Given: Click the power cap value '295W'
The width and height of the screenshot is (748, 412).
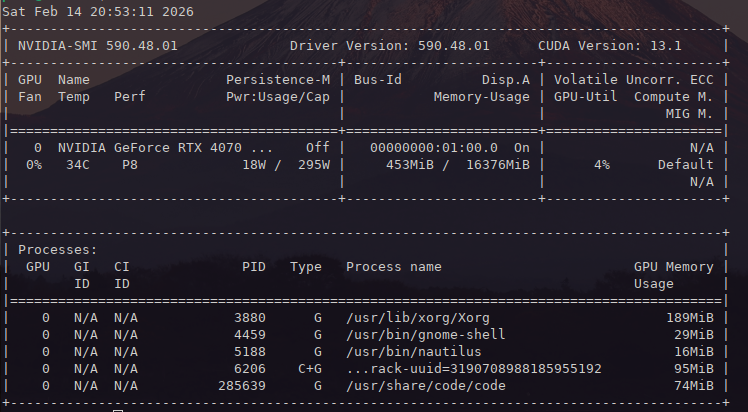Looking at the screenshot, I should pos(314,165).
